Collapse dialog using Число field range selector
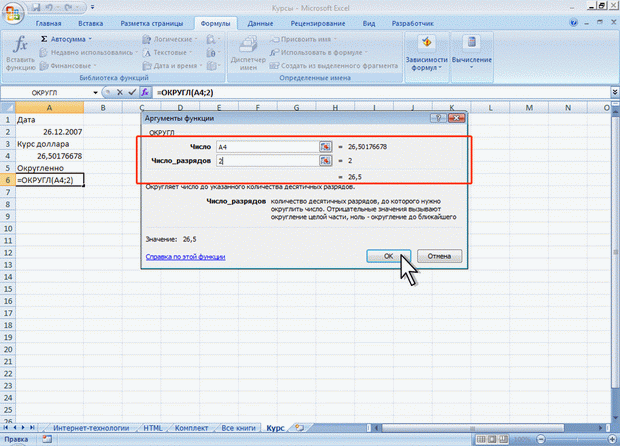The width and height of the screenshot is (620, 446). (x=325, y=146)
